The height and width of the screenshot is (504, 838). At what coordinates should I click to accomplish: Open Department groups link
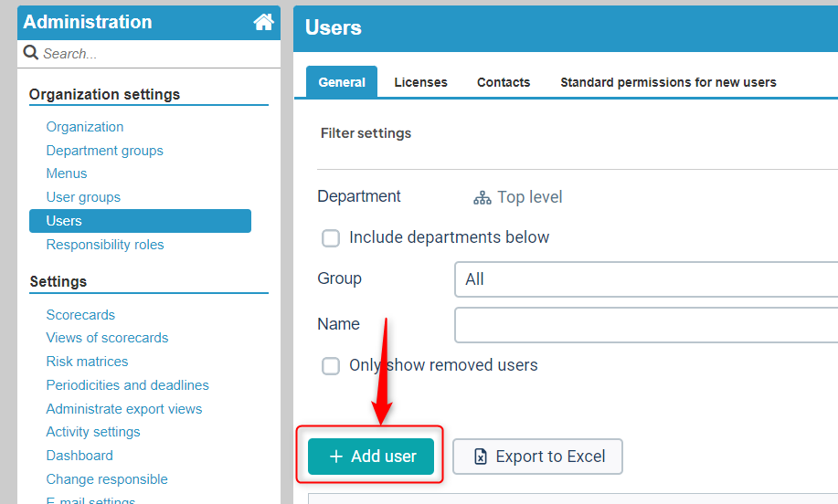(x=105, y=151)
